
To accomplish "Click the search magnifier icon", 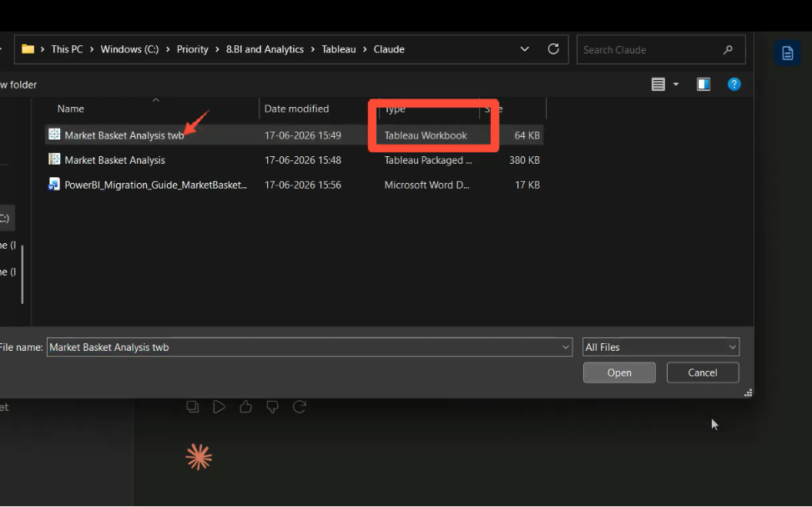I will 728,50.
